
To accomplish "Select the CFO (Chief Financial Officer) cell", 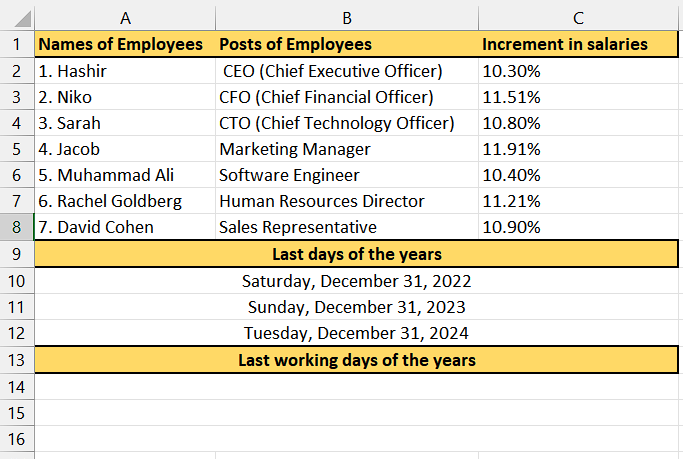I will tap(347, 97).
